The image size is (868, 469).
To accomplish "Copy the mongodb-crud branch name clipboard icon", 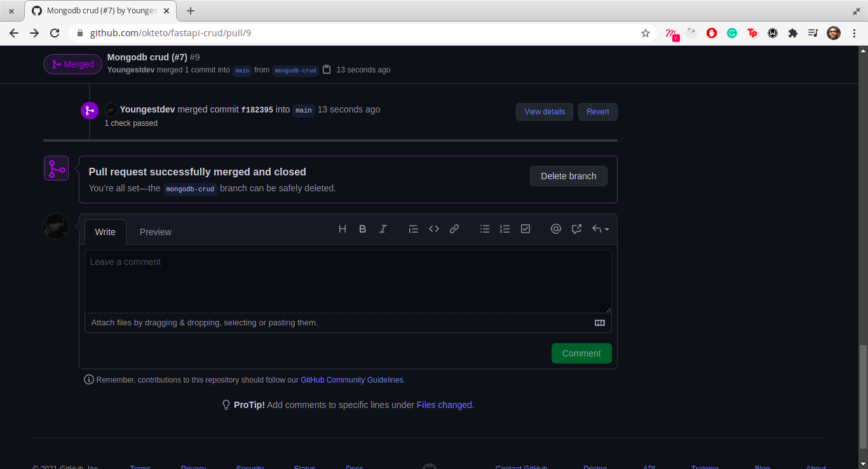I will (327, 69).
